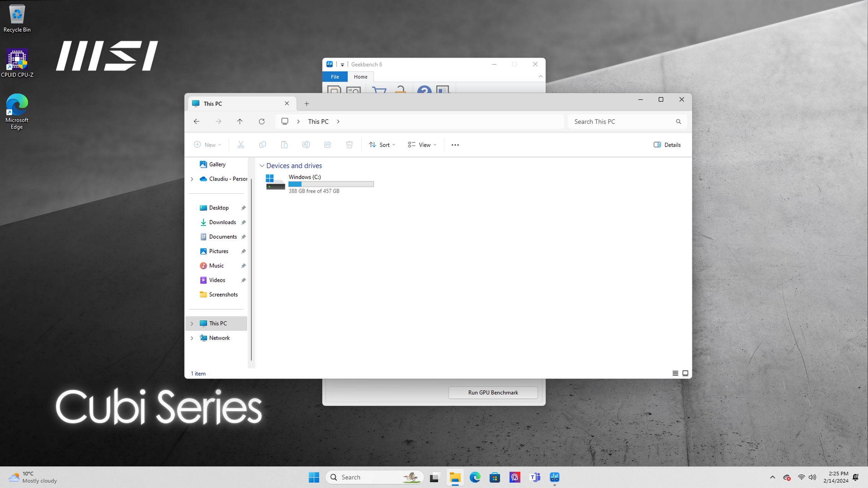Click the Cut scissors icon
The height and width of the screenshot is (488, 868).
click(241, 145)
